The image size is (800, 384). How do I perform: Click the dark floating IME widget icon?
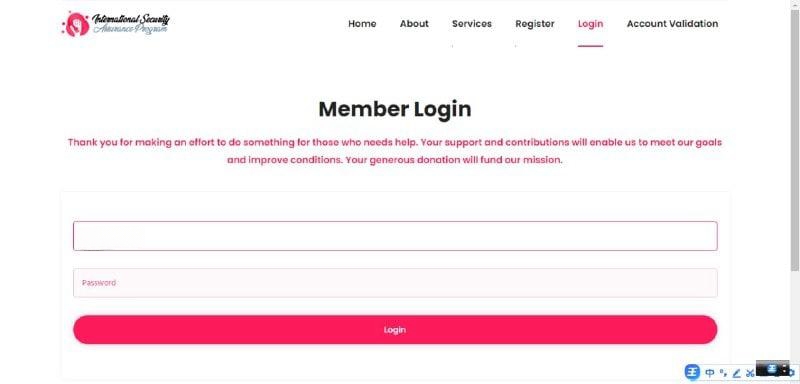click(x=772, y=368)
